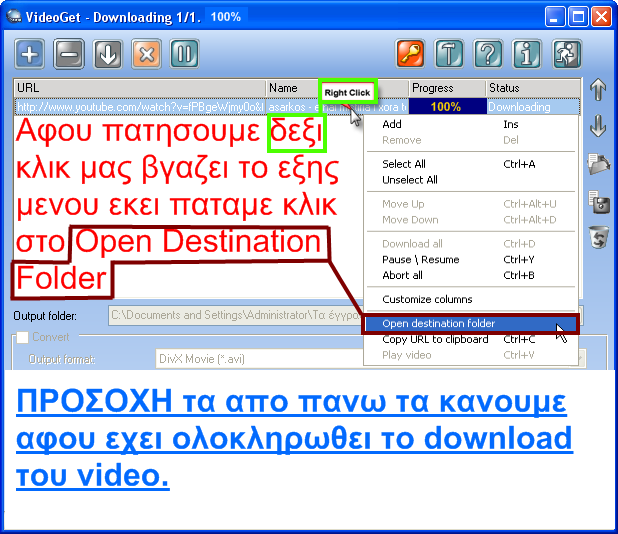The width and height of the screenshot is (618, 534).
Task: Select Open destination folder menu entry
Action: coord(471,324)
